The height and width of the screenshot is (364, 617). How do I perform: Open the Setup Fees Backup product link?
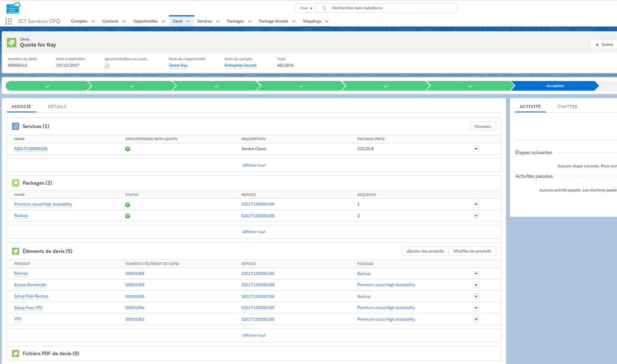pos(31,296)
